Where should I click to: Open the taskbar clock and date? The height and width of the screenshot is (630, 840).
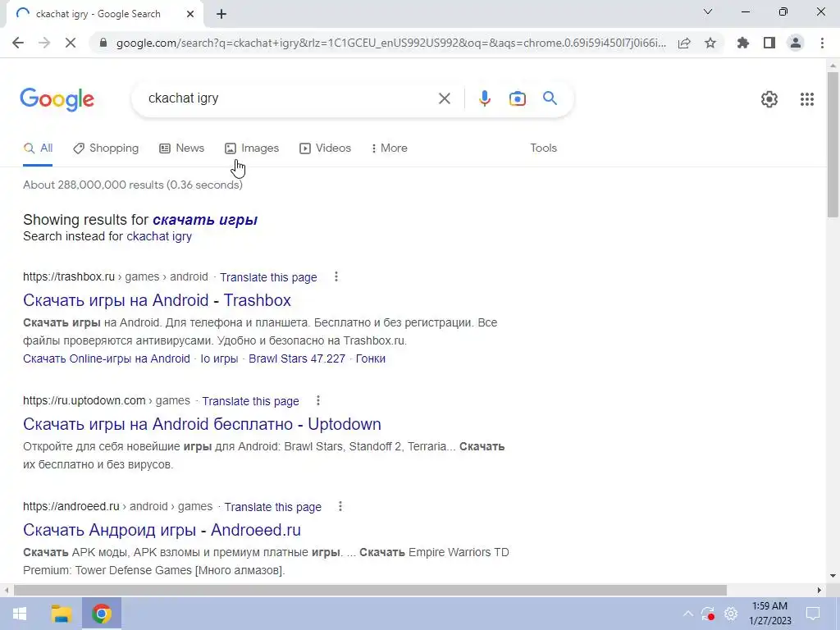coord(769,614)
